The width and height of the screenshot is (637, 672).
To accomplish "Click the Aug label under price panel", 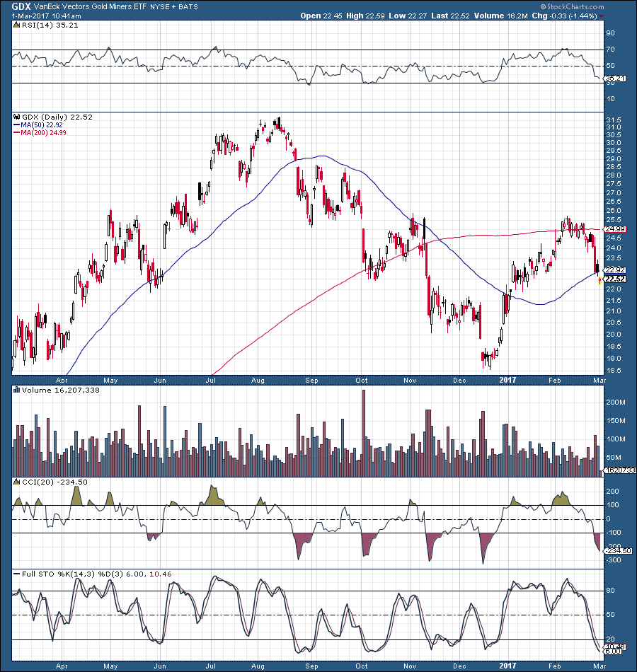I will pos(258,381).
